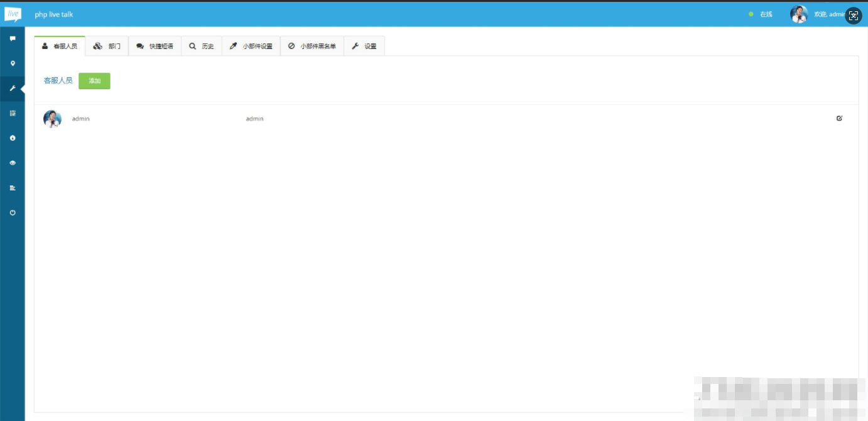The image size is (868, 421).
Task: Click the map pin icon in sidebar
Action: (13, 63)
